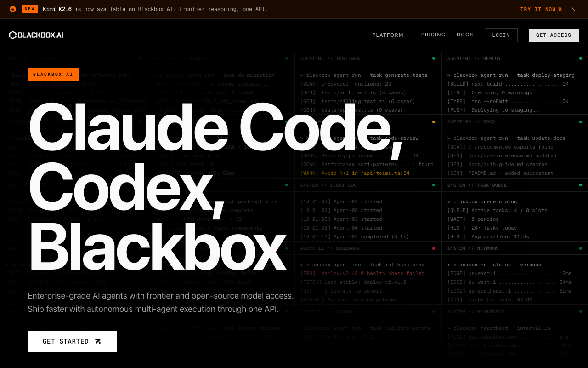
Task: Click the 'Agent-01 completed (8.1s)' log entry
Action: point(355,237)
